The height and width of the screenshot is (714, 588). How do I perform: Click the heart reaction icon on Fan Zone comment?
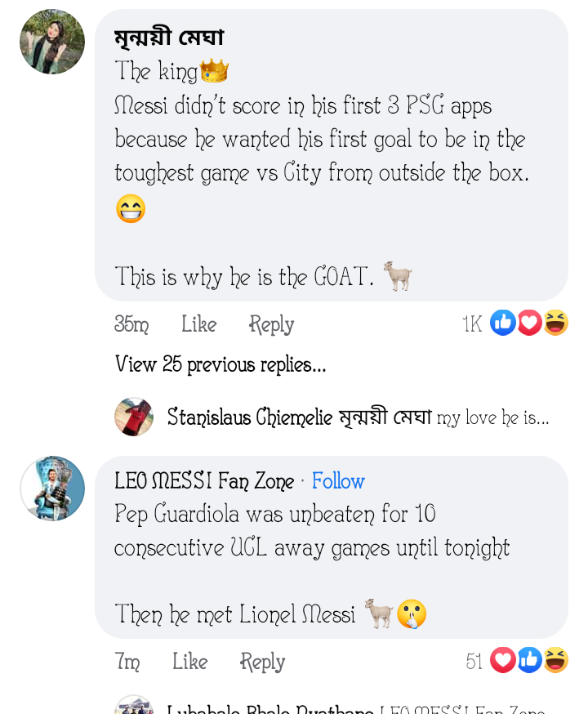click(x=503, y=660)
